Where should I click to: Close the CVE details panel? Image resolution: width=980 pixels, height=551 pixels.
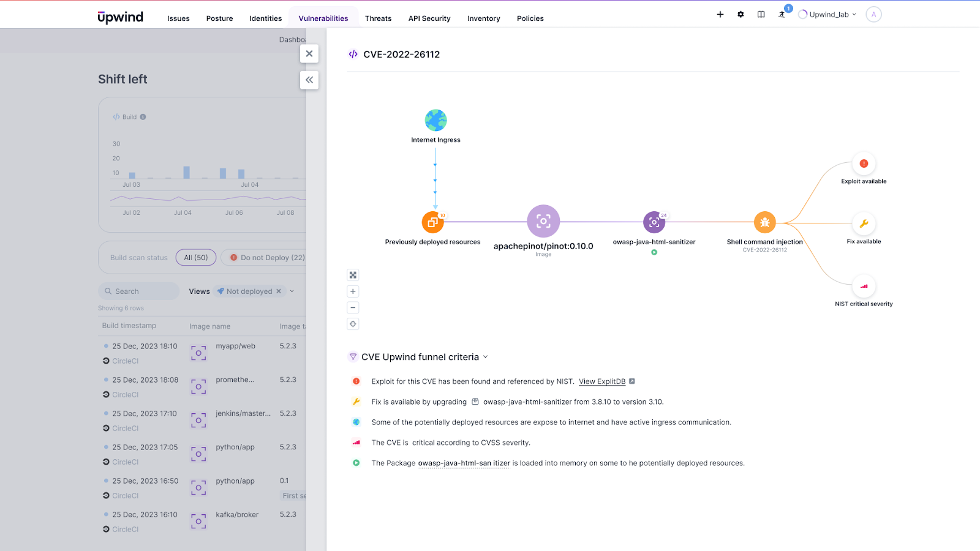tap(309, 54)
